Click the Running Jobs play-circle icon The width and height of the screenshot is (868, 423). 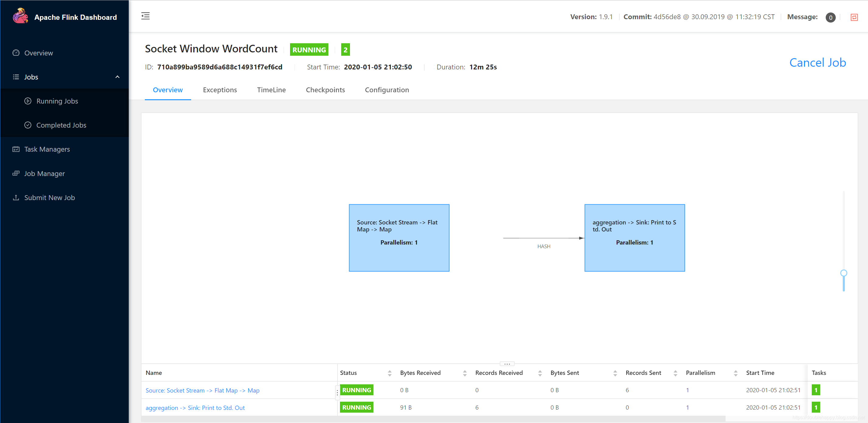[x=28, y=101]
